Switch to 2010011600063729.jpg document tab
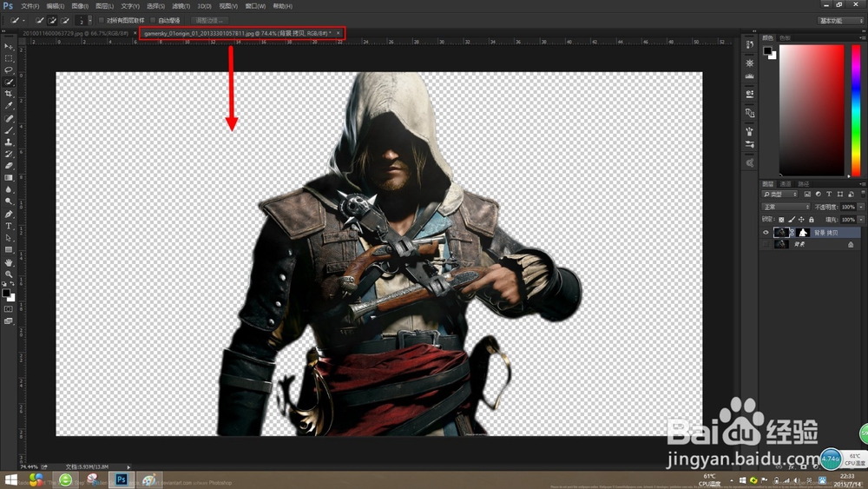The image size is (868, 489). click(x=76, y=33)
